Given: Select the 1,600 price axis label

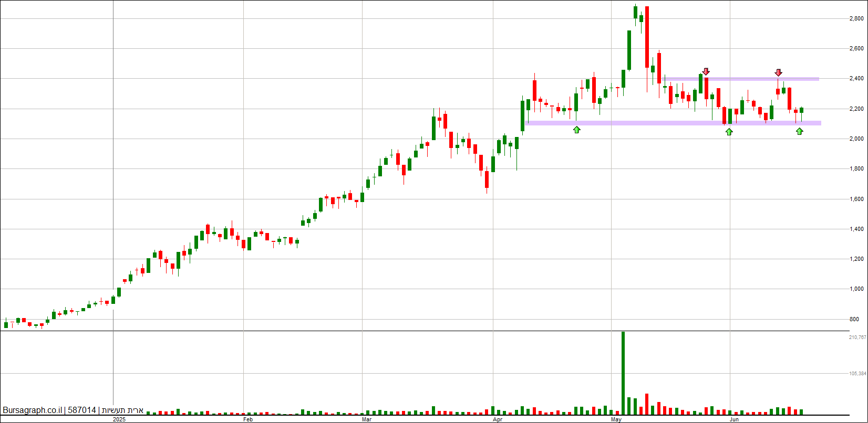Looking at the screenshot, I should [856, 199].
